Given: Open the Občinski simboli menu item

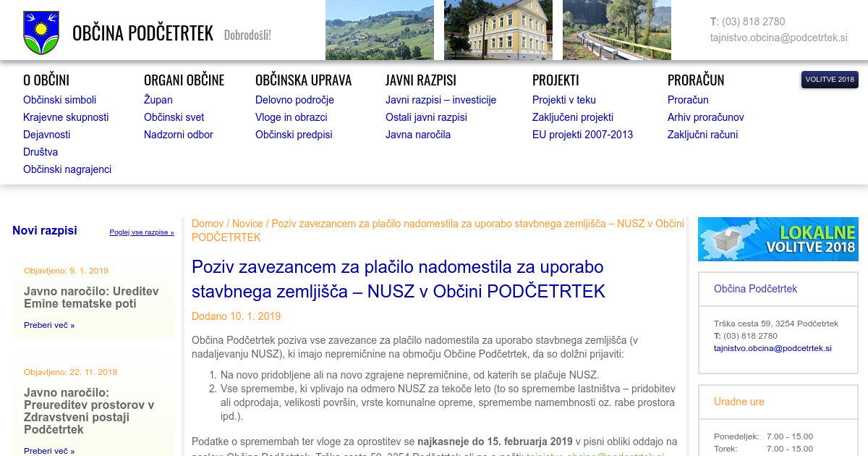Looking at the screenshot, I should point(59,100).
